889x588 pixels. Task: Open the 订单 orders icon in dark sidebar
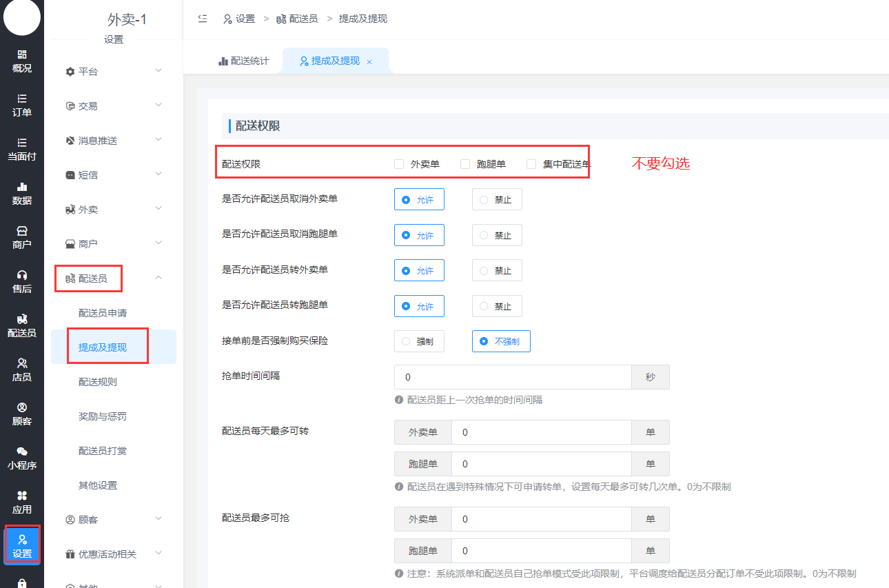[22, 99]
